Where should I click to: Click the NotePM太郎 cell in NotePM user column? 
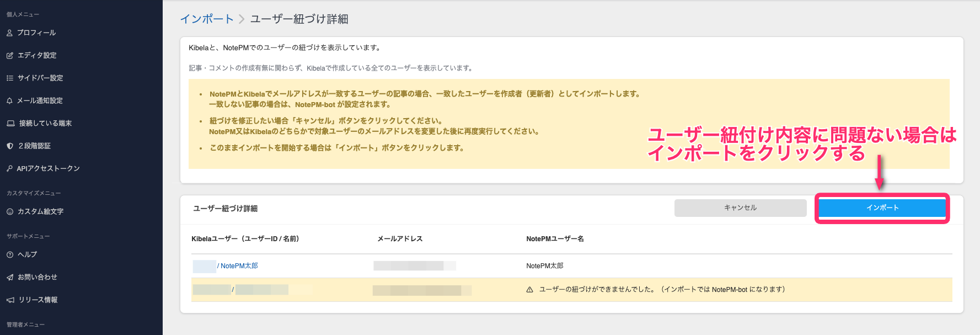pyautogui.click(x=545, y=266)
